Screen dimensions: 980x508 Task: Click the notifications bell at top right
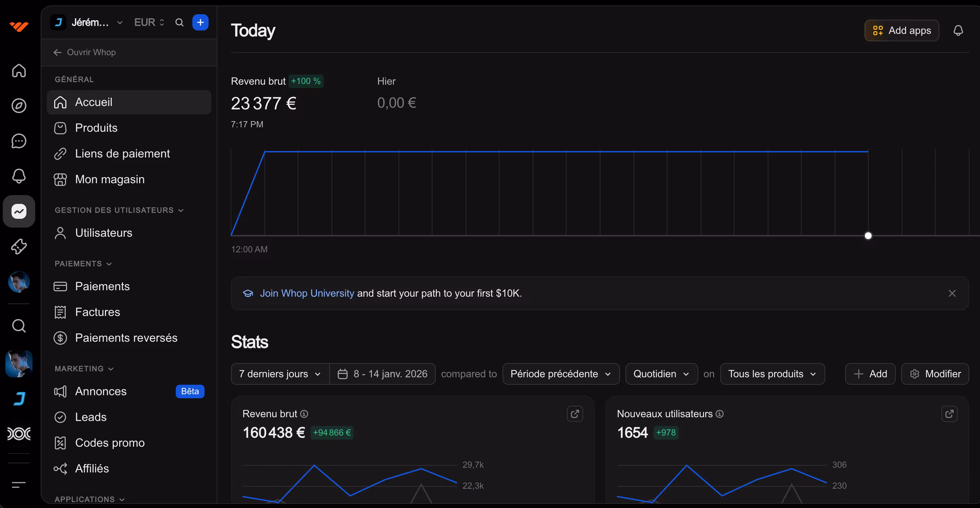[958, 30]
